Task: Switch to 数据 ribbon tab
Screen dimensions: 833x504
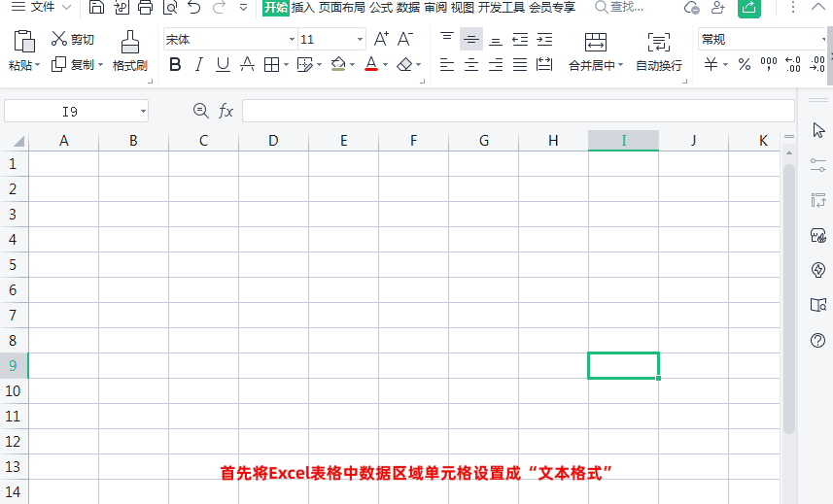Action: point(408,8)
